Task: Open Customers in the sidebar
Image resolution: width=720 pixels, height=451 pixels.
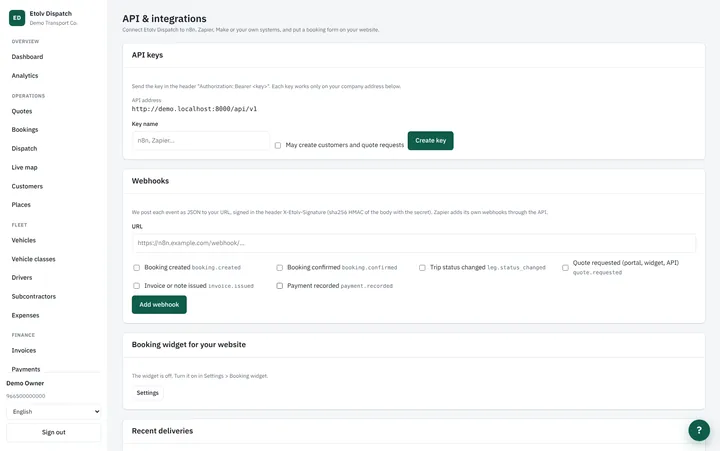Action: point(27,186)
